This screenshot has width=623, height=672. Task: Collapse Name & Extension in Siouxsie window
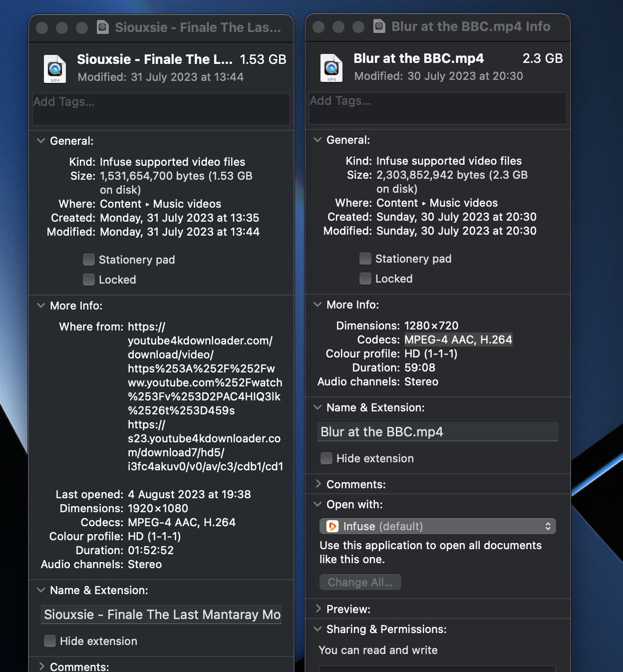click(41, 590)
